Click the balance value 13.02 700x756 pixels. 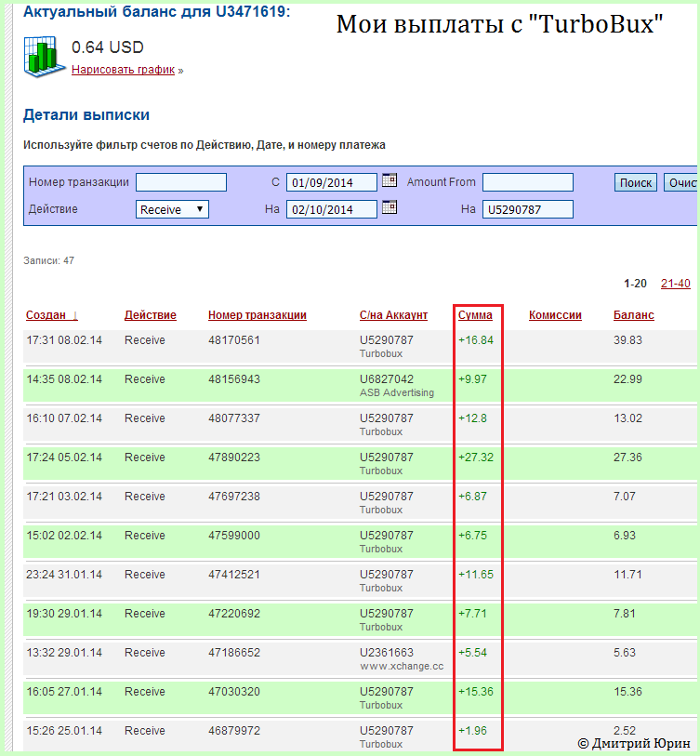(627, 418)
